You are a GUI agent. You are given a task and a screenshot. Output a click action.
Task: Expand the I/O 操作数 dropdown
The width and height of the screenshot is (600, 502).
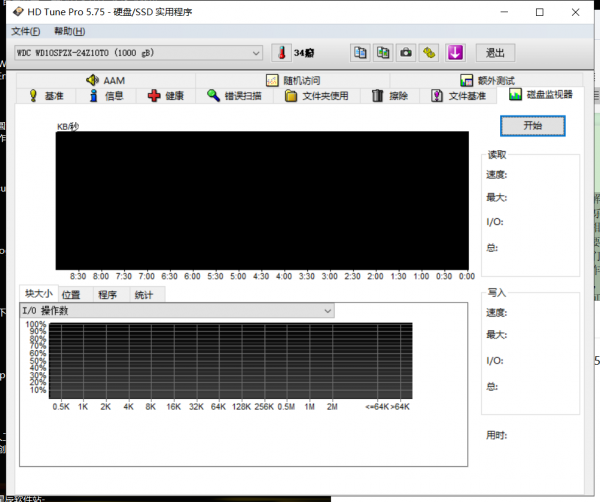177,310
